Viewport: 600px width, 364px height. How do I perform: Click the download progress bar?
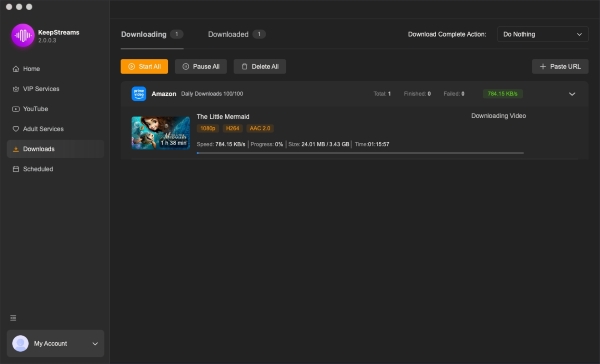[x=360, y=153]
